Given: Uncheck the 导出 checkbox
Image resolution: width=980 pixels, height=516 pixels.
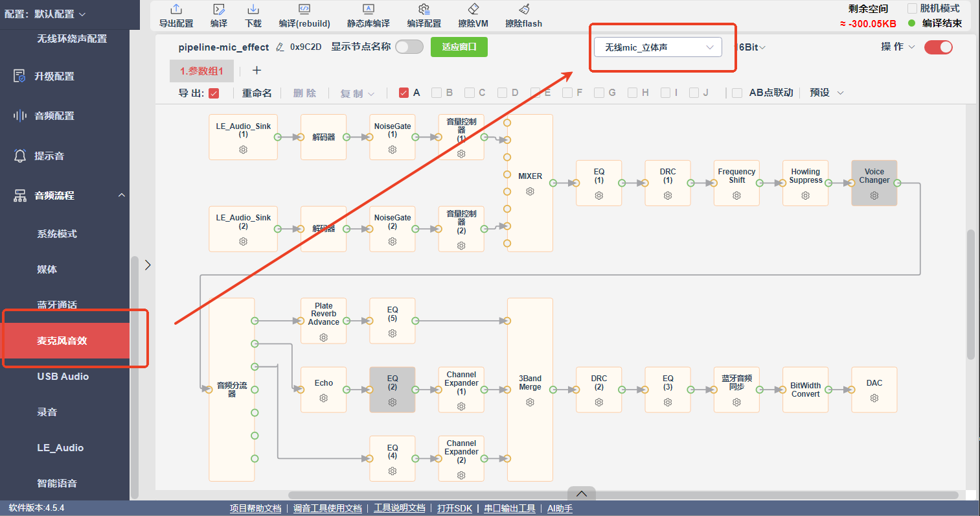Looking at the screenshot, I should tap(214, 93).
